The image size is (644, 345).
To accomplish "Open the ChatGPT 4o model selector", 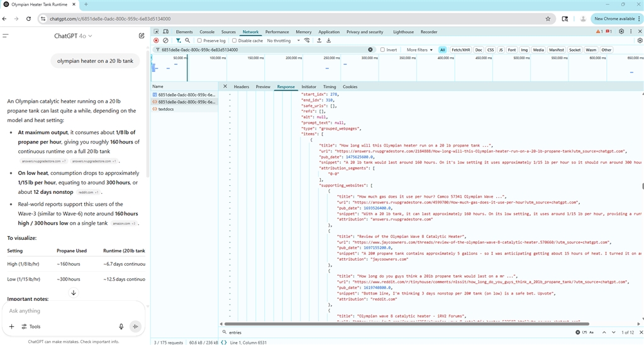I will click(73, 36).
